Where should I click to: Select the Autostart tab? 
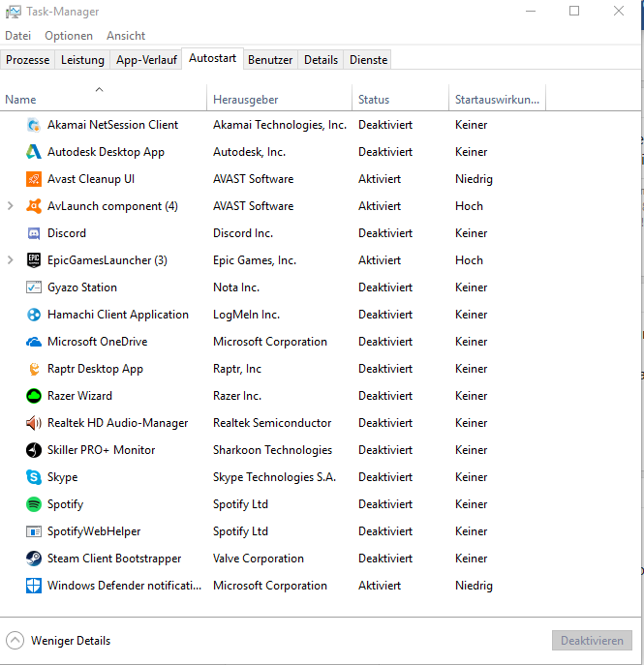coord(212,58)
